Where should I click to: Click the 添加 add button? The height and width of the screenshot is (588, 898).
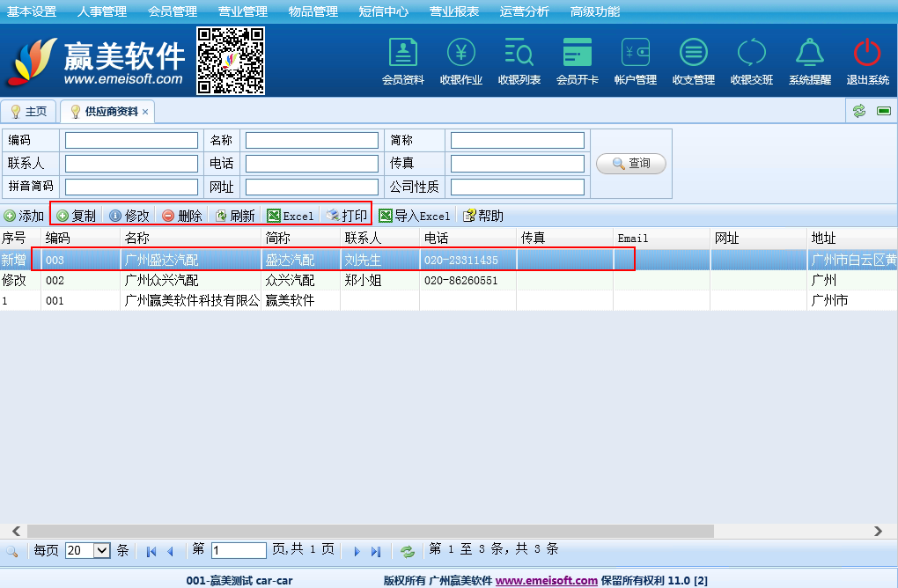pyautogui.click(x=24, y=216)
